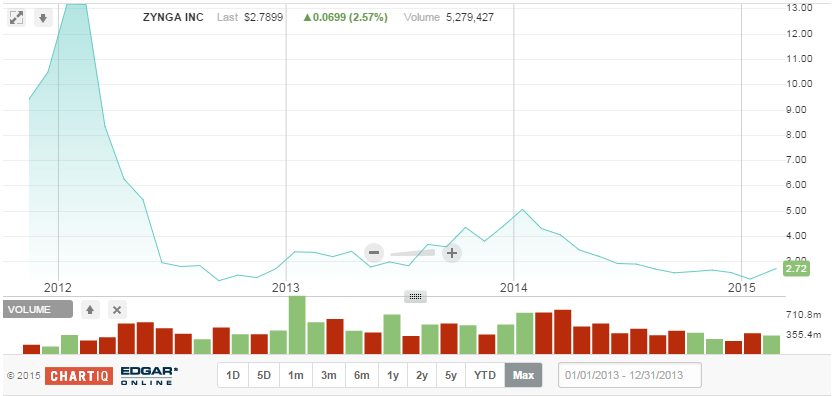Click the zoom slider track between buttons
The width and height of the screenshot is (832, 396).
click(x=413, y=253)
